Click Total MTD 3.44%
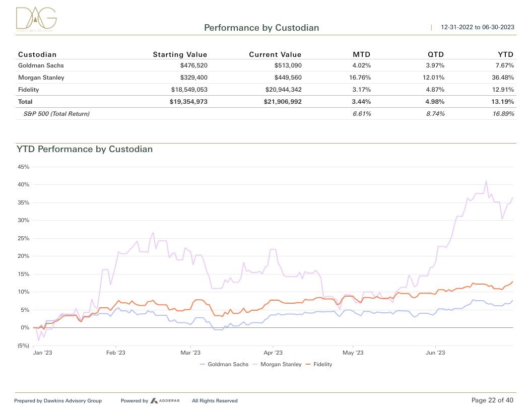Viewport: 532px width, 411px height. tap(362, 102)
